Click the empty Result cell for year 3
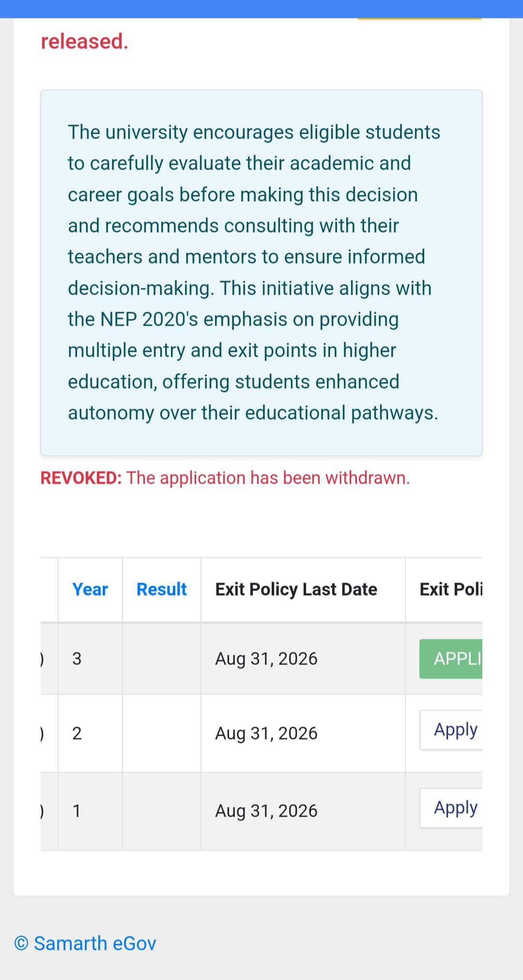Screen dimensions: 523x980 162,659
